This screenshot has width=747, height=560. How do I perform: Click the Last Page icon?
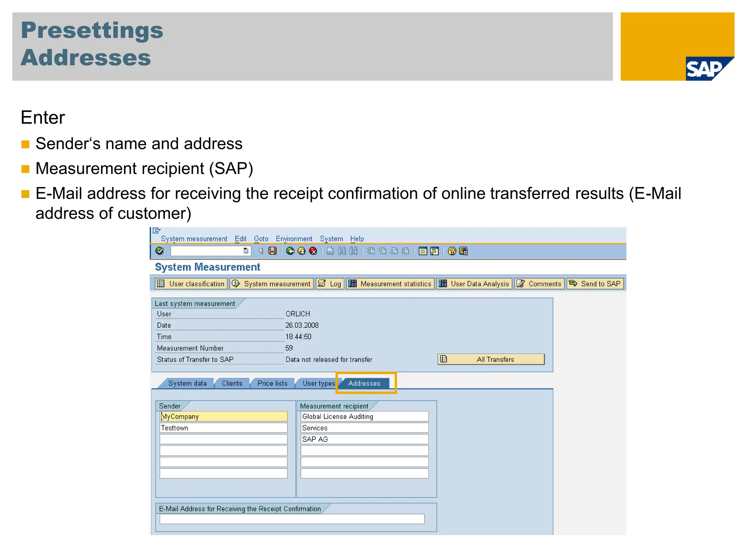[x=405, y=251]
